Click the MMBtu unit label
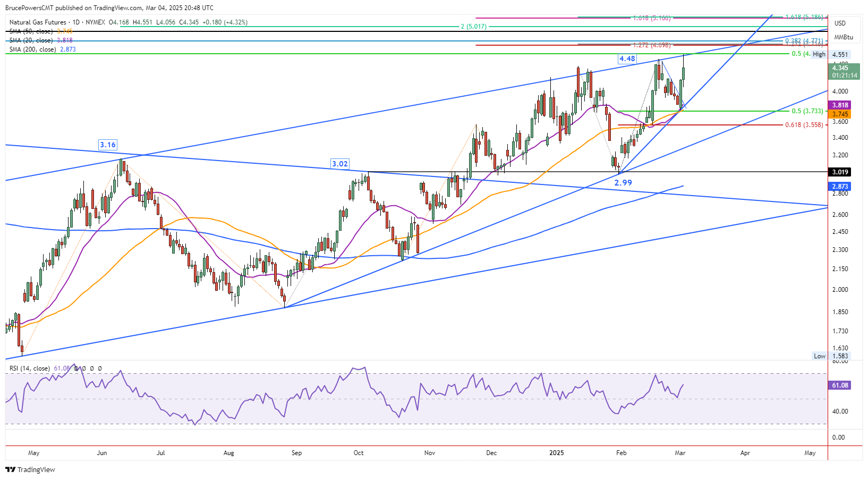 pyautogui.click(x=844, y=37)
